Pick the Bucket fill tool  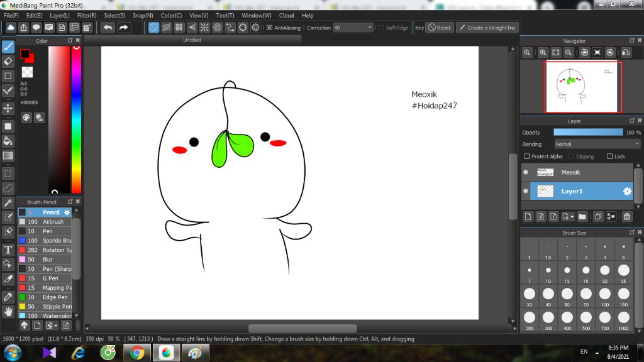click(8, 140)
